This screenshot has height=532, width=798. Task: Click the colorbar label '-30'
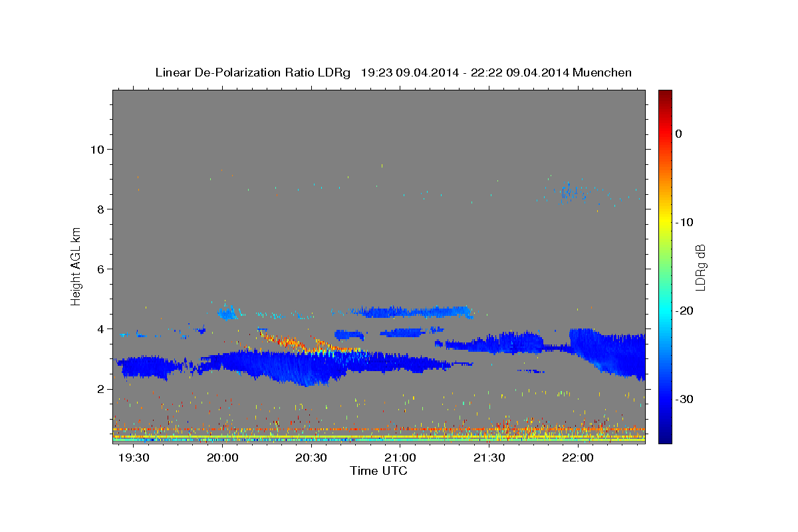point(685,399)
